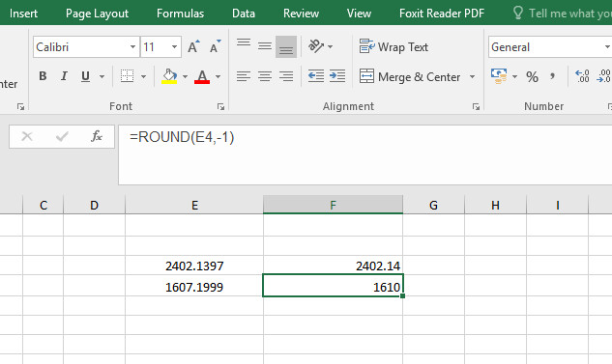Open the Borders dropdown arrow

(143, 76)
